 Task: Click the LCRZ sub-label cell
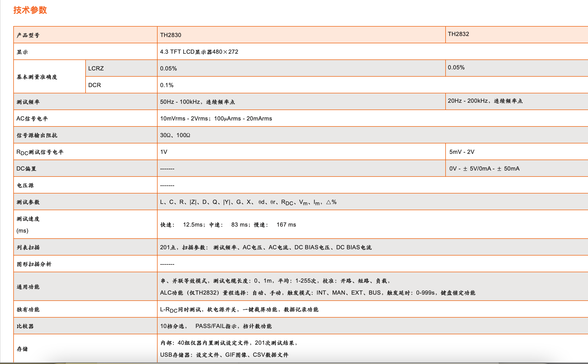121,68
